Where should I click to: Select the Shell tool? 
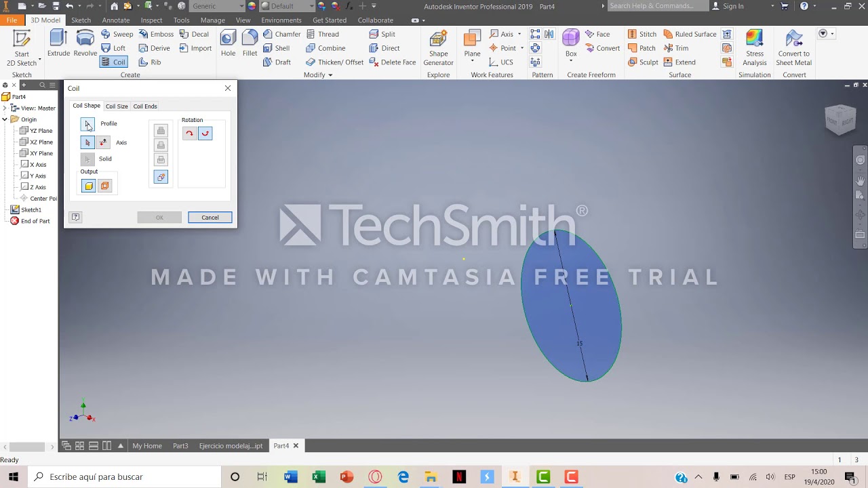(x=276, y=48)
